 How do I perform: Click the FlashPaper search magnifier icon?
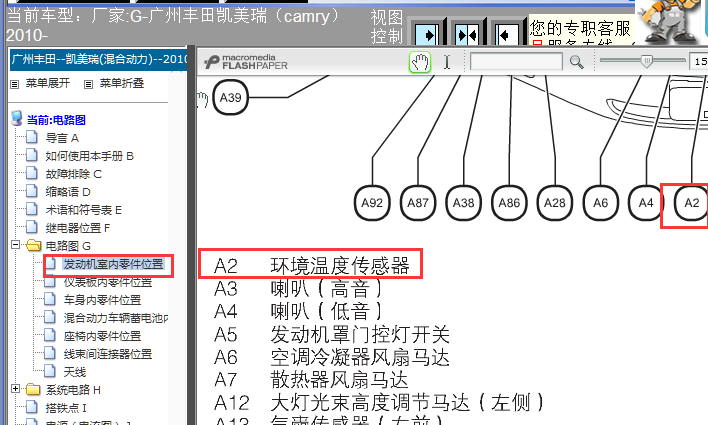click(x=577, y=62)
